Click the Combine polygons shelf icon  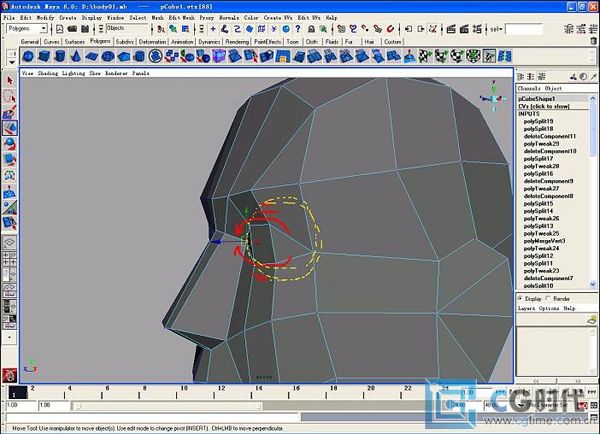click(171, 57)
